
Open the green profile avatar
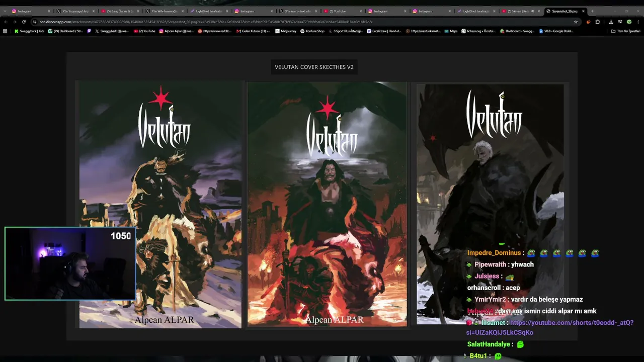[629, 22]
